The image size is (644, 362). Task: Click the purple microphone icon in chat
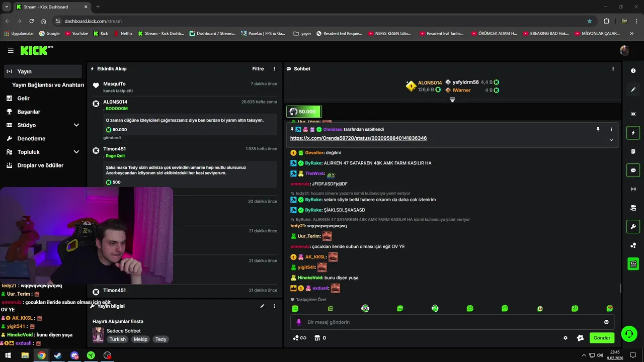pyautogui.click(x=298, y=322)
